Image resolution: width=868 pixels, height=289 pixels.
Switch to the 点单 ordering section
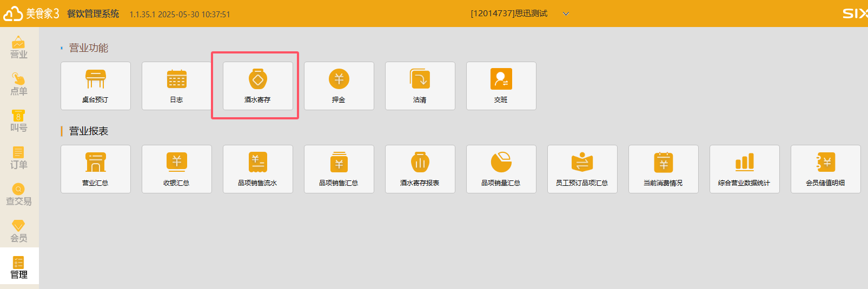(19, 83)
